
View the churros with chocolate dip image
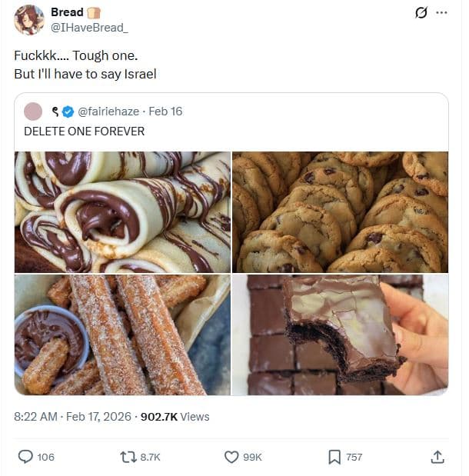122,335
